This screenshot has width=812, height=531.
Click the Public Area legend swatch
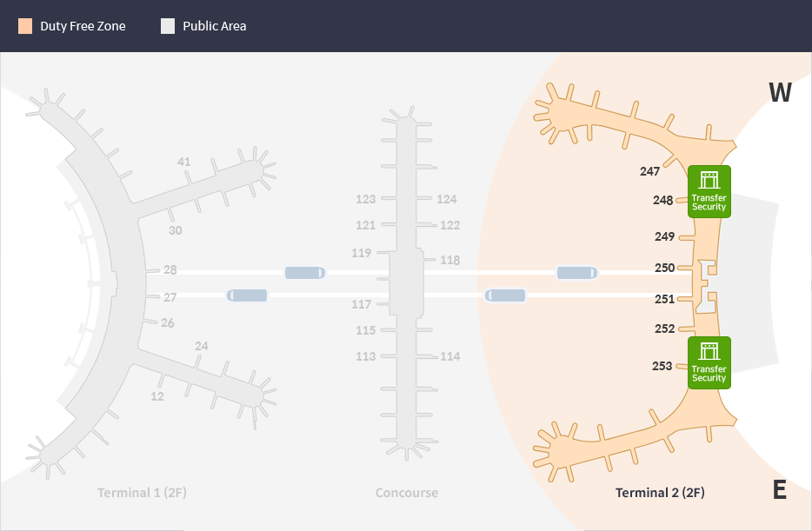(x=168, y=26)
